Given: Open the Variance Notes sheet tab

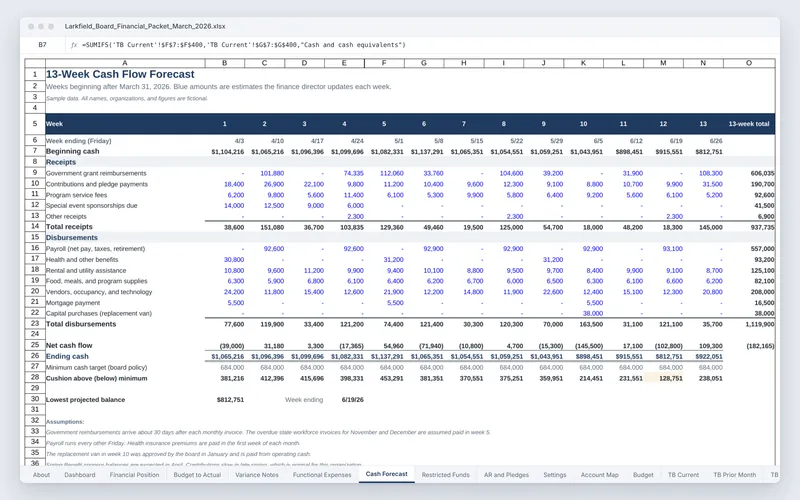Looking at the screenshot, I should [x=257, y=475].
